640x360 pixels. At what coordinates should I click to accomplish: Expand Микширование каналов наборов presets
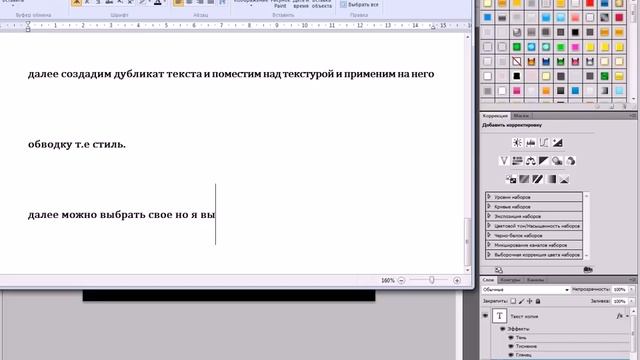489,245
